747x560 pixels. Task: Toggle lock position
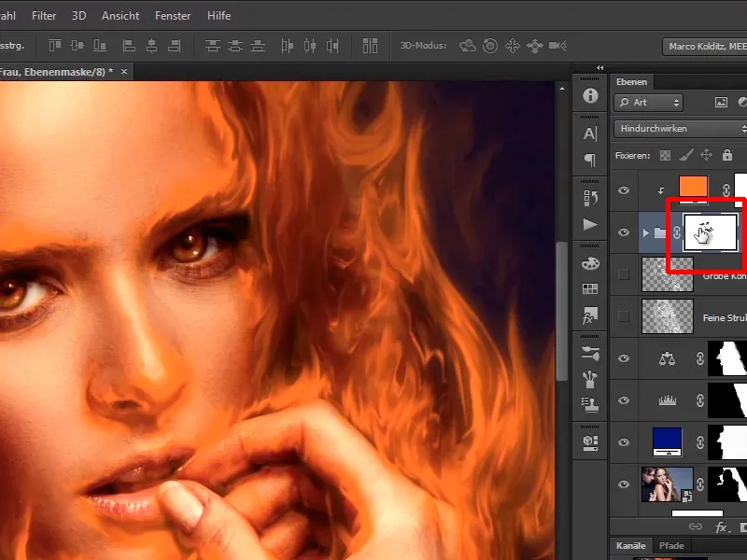[707, 155]
